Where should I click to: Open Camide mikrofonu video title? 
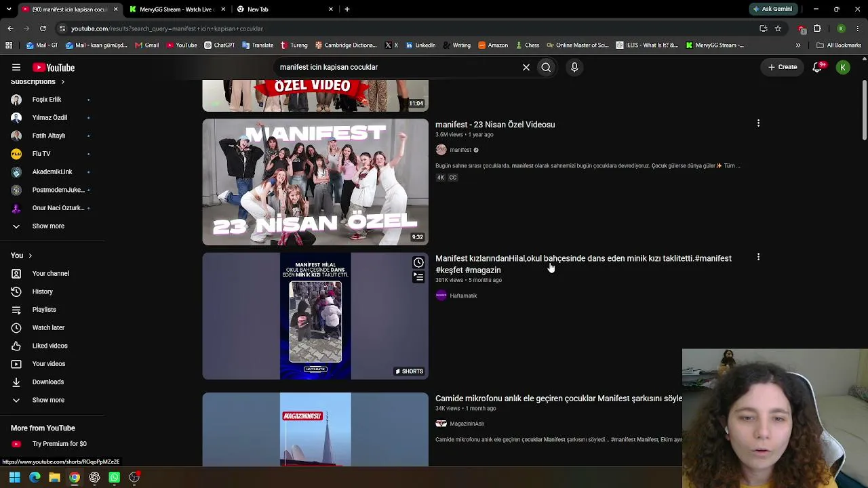559,399
